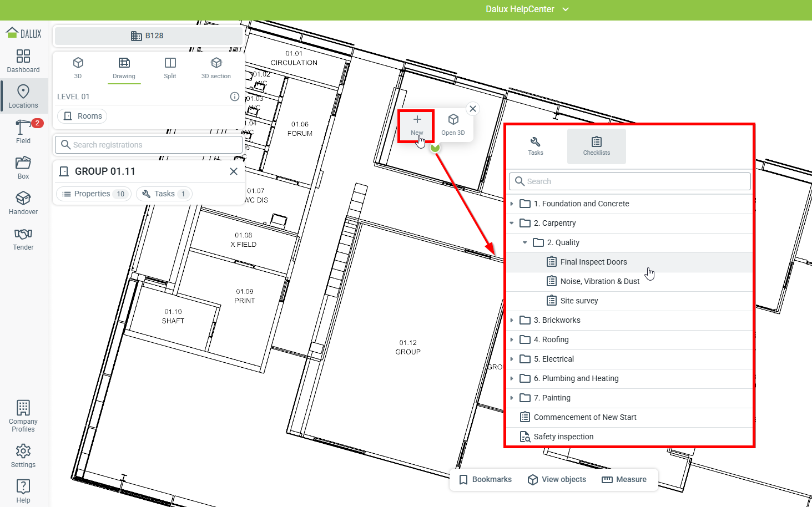Close the GROUP 01.11 panel
This screenshot has height=507, width=812.
pyautogui.click(x=234, y=171)
